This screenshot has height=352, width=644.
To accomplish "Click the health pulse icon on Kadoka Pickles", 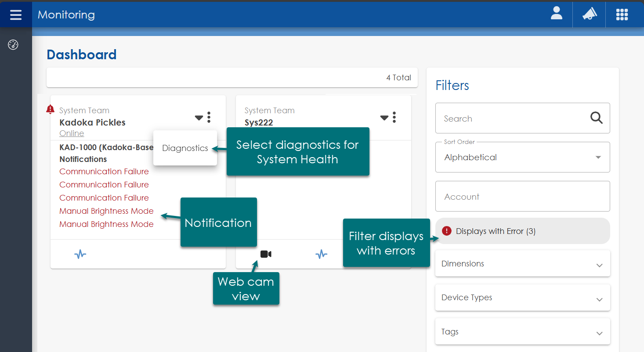I will tap(80, 254).
